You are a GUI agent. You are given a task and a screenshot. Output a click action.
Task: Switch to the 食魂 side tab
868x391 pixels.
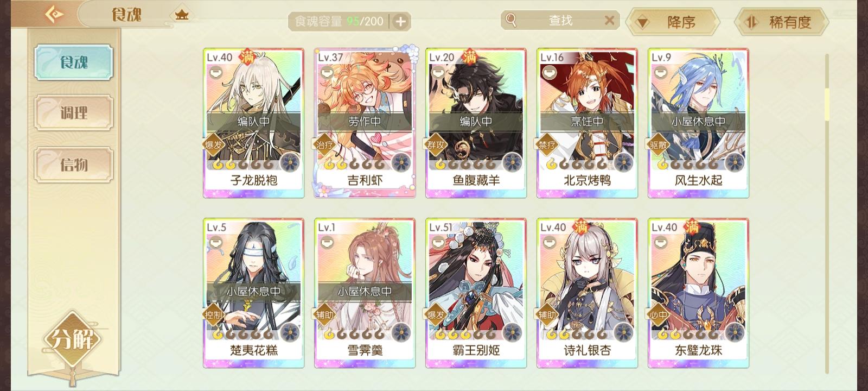pos(74,62)
